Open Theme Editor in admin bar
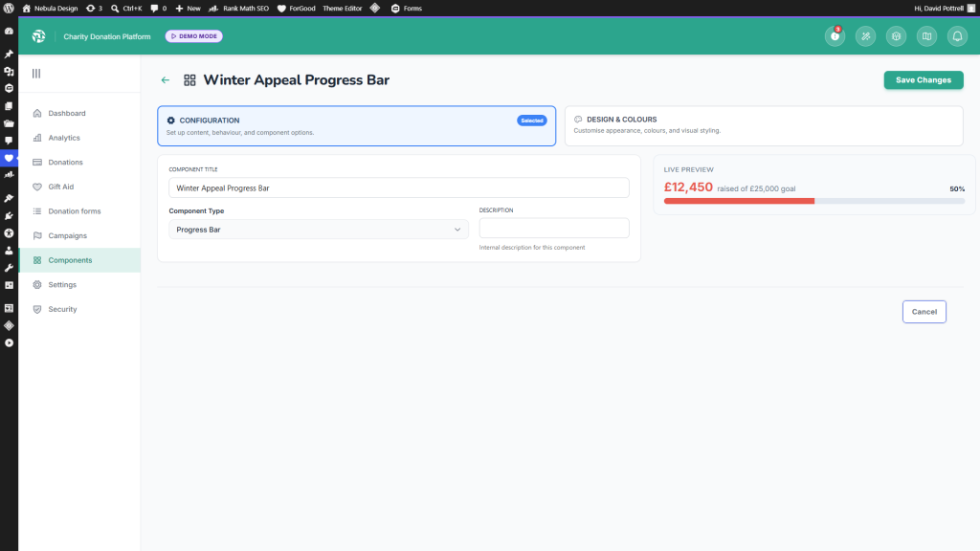The width and height of the screenshot is (980, 551). (x=342, y=8)
